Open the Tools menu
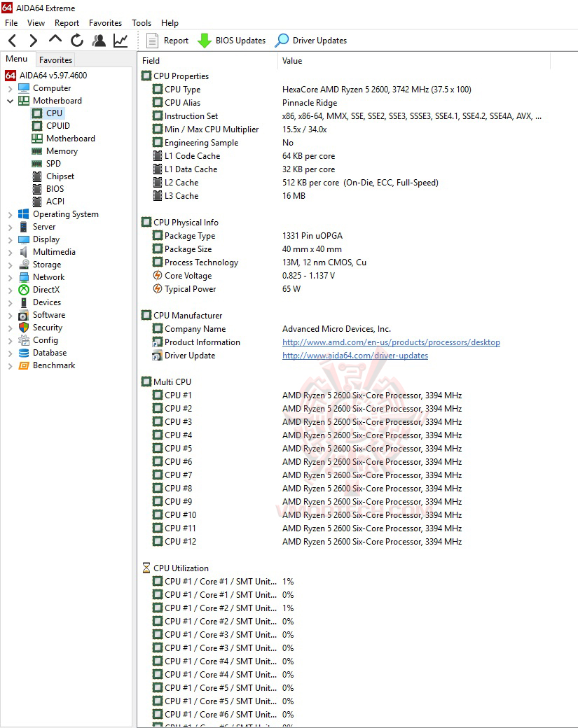The height and width of the screenshot is (728, 578). tap(142, 22)
